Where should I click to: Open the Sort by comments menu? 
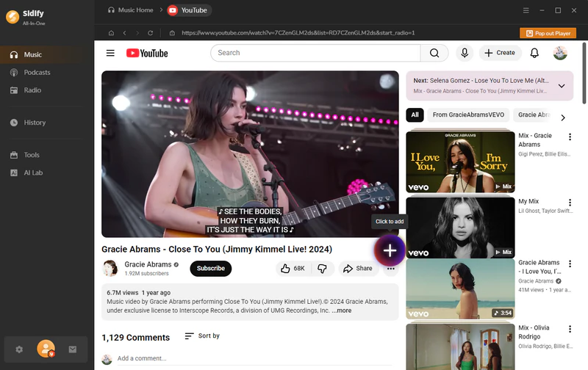(203, 336)
